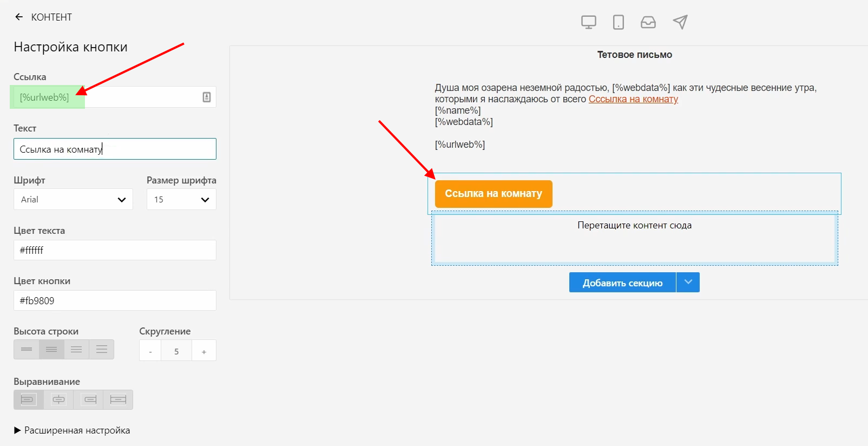Image resolution: width=868 pixels, height=446 pixels.
Task: Align the button to the left
Action: (28, 400)
